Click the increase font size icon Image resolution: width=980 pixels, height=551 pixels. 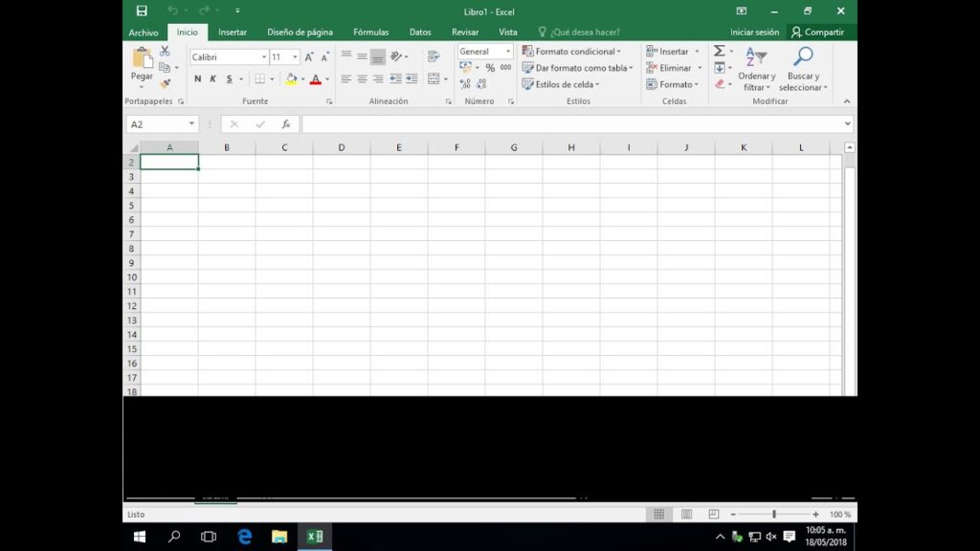pyautogui.click(x=309, y=57)
